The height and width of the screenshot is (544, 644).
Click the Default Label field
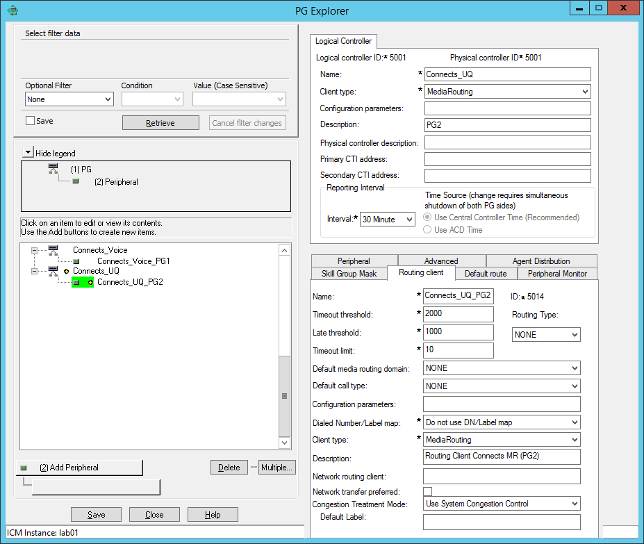pos(502,522)
